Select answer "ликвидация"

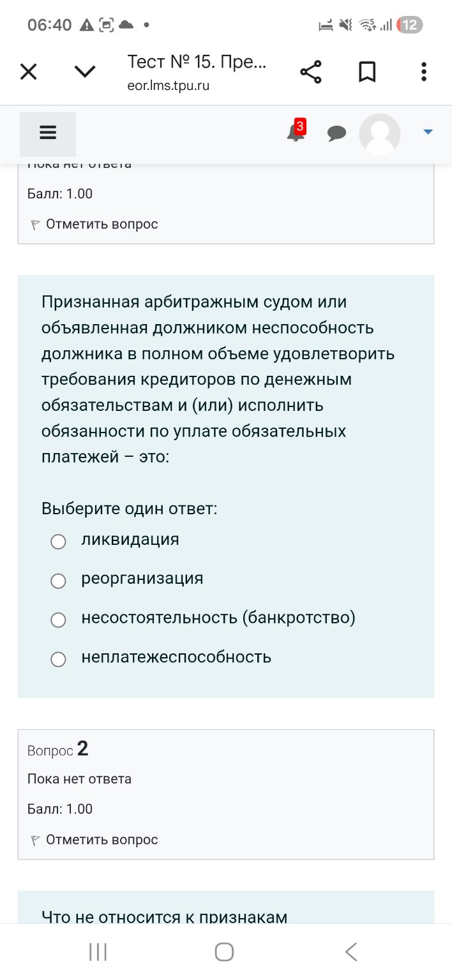coord(58,541)
